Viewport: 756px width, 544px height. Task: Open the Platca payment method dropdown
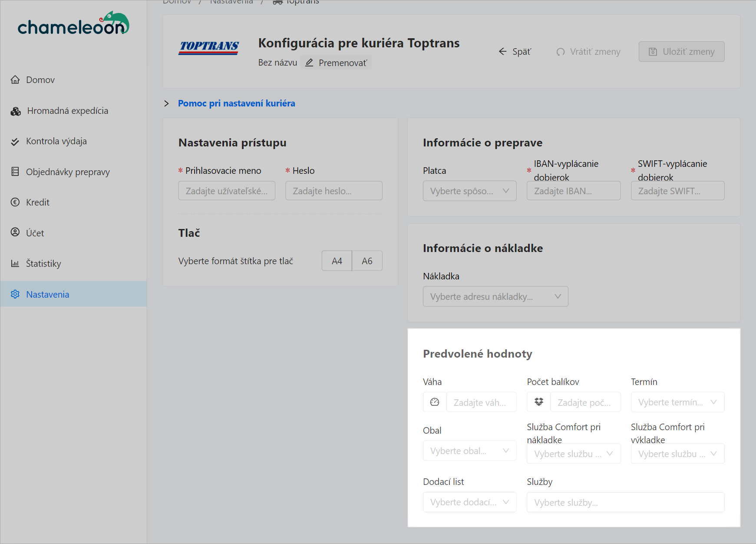coord(469,191)
